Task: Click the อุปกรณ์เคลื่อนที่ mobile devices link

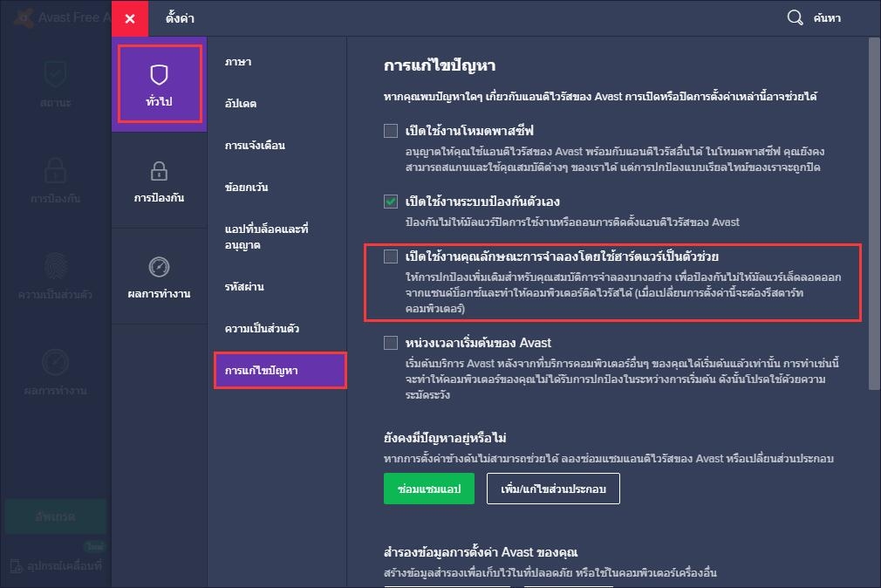Action: click(54, 567)
